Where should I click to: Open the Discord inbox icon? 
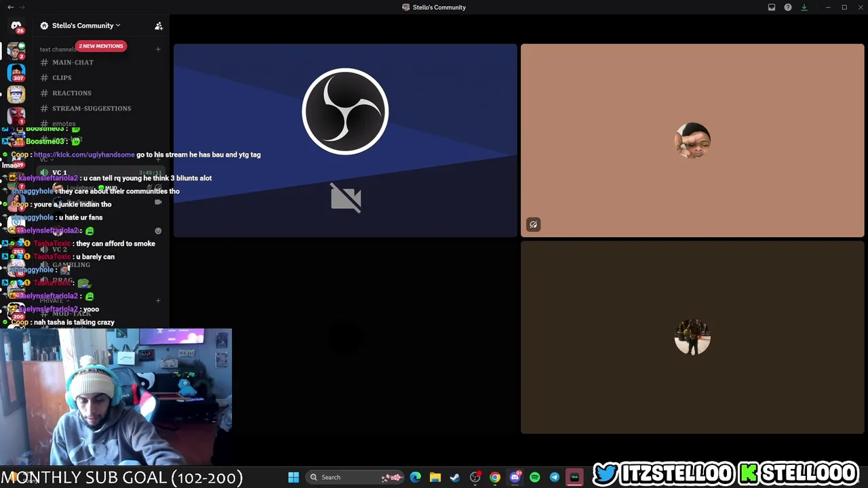(772, 7)
